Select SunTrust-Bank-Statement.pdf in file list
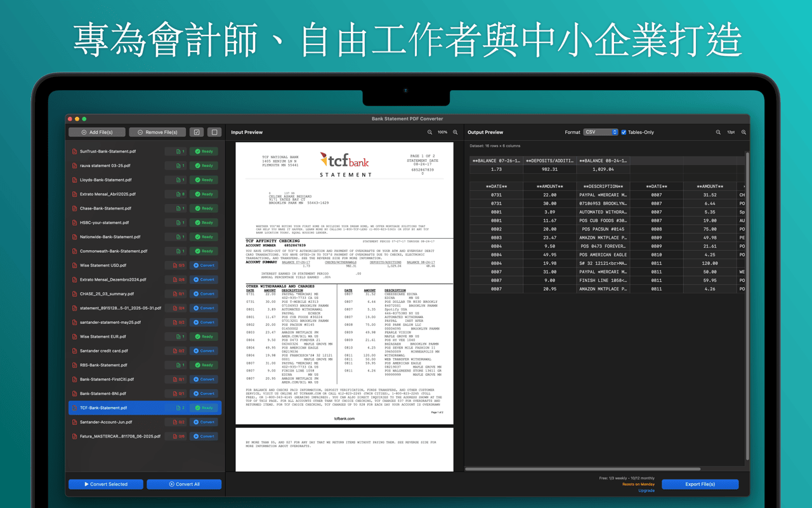Screen dimensions: 812x508 click(145, 151)
